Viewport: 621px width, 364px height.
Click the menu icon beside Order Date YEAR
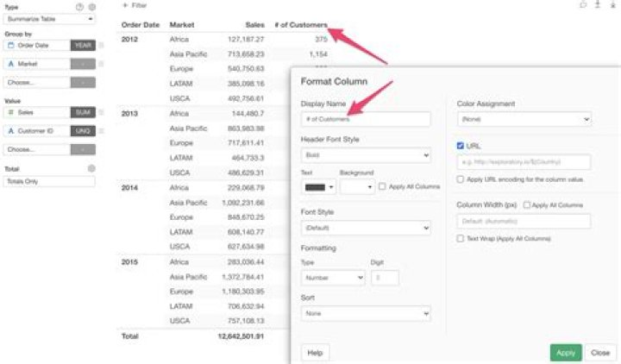[101, 45]
